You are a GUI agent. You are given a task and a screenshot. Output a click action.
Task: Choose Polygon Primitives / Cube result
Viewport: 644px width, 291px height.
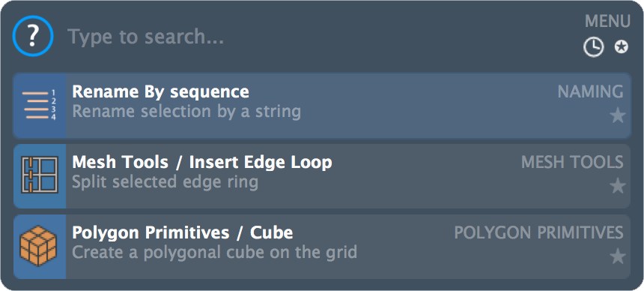[x=322, y=247]
